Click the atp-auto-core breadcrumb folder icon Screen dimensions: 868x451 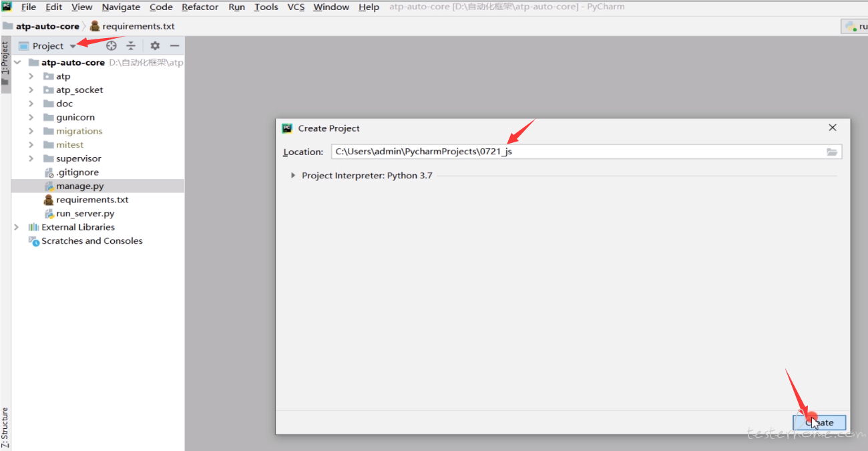click(x=8, y=26)
